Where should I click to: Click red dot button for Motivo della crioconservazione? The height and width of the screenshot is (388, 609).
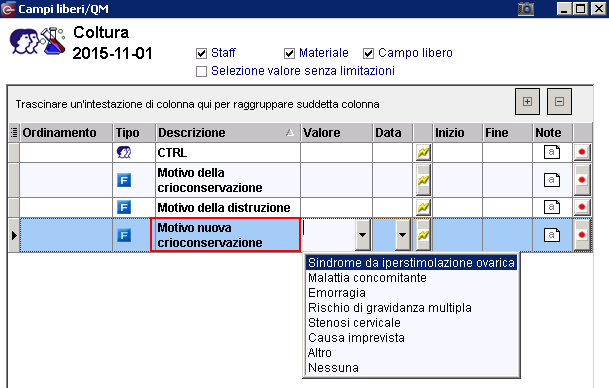pos(582,180)
